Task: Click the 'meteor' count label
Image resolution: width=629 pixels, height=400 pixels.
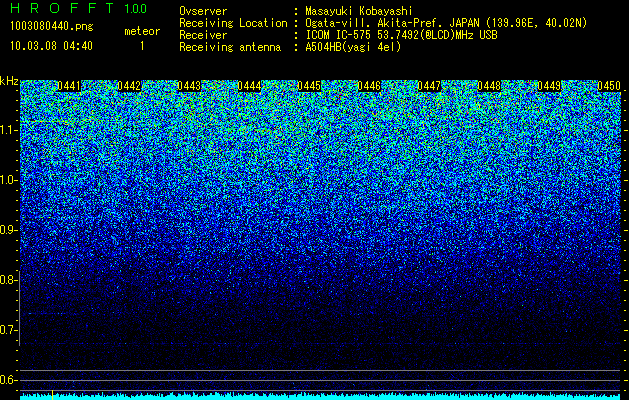Action: point(142,31)
